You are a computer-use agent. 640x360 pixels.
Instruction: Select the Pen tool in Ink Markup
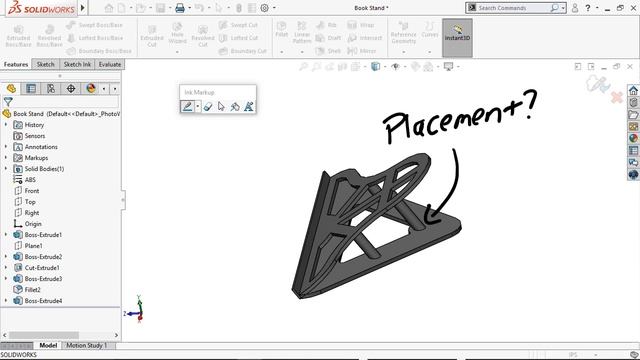click(187, 107)
